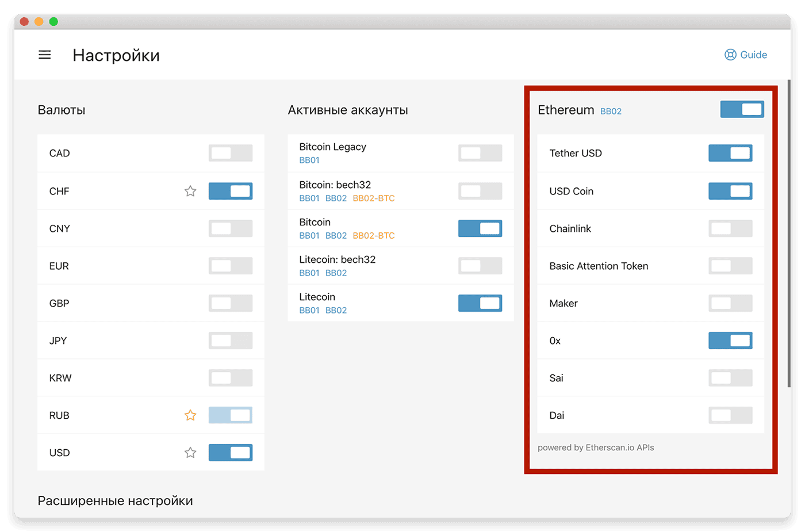Screen dimensions: 805x532
Task: Enable the CNY currency toggle
Action: click(x=231, y=228)
